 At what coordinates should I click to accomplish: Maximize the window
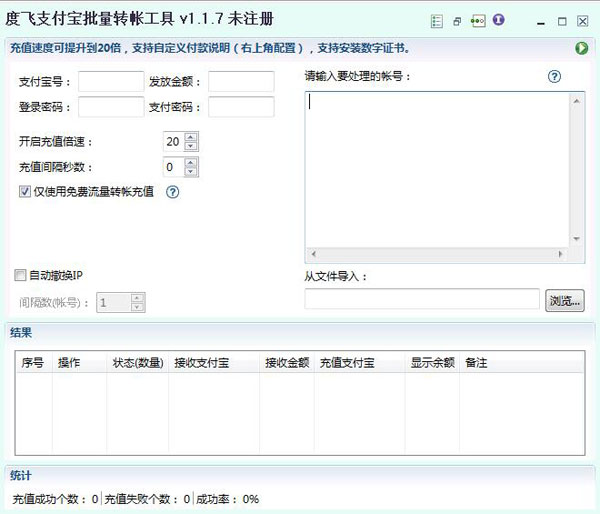pyautogui.click(x=562, y=21)
